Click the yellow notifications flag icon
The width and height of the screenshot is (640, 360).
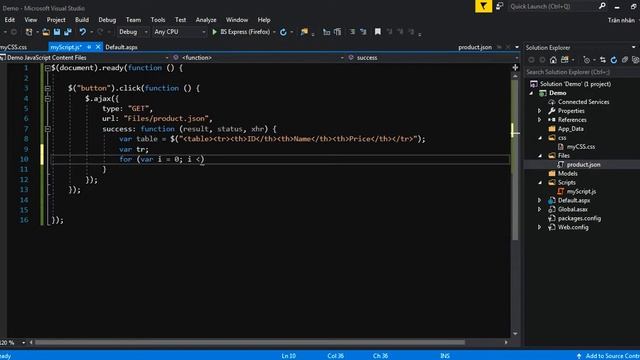(483, 6)
